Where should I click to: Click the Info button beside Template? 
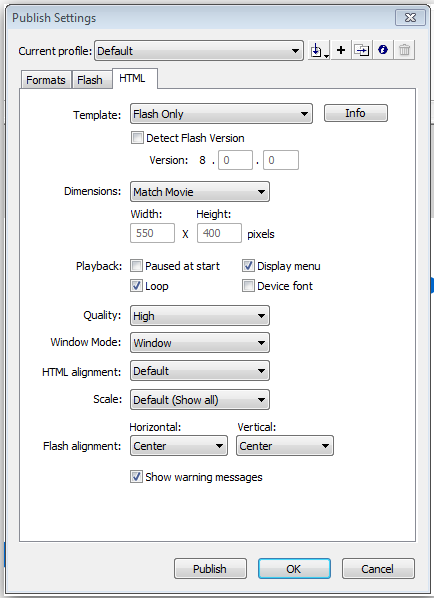pyautogui.click(x=355, y=113)
